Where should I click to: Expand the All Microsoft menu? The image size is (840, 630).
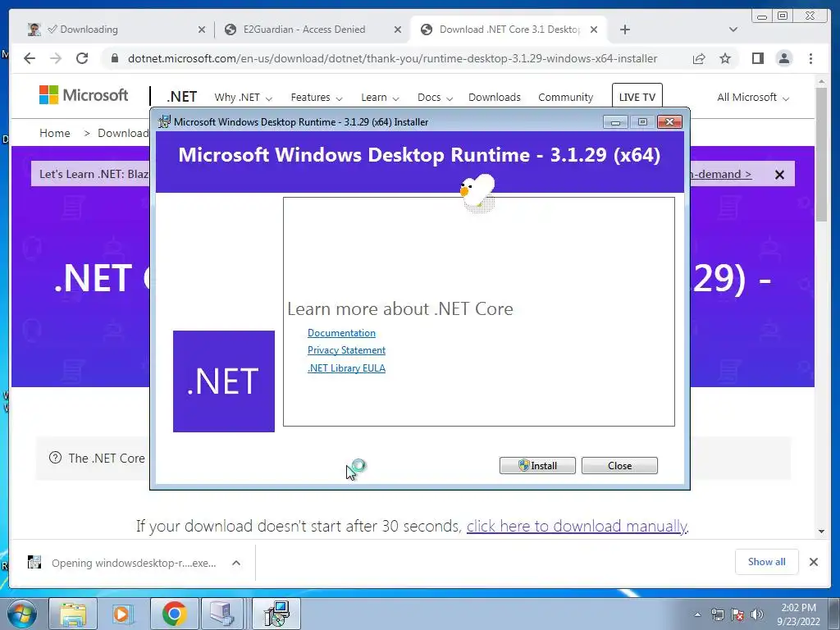click(753, 98)
